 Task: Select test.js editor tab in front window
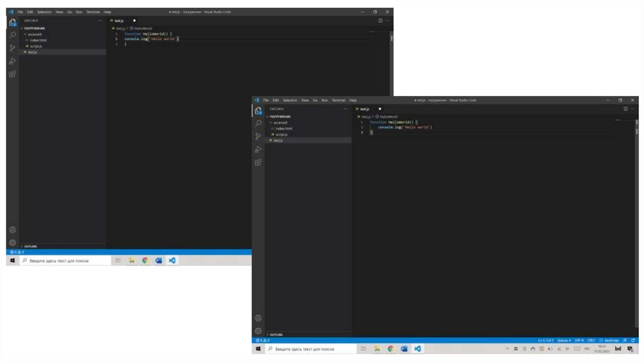click(364, 109)
